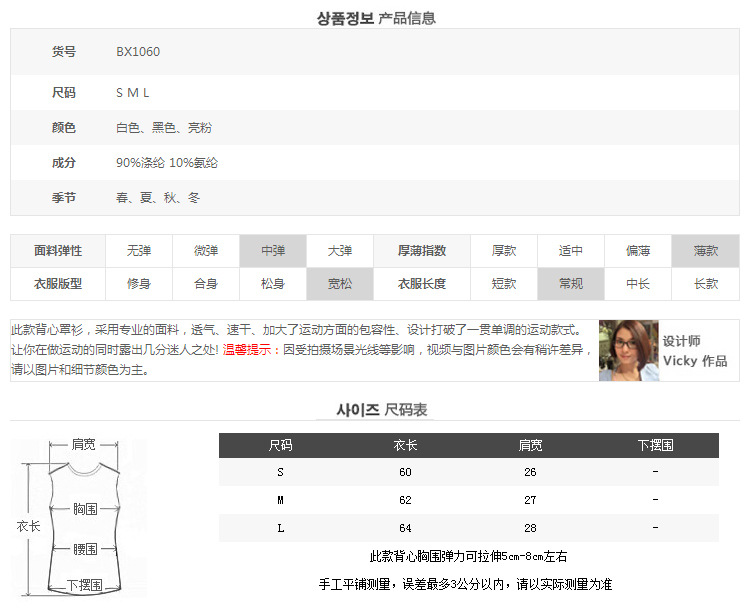Click the shoulder width value 27
The width and height of the screenshot is (750, 610).
tap(530, 500)
